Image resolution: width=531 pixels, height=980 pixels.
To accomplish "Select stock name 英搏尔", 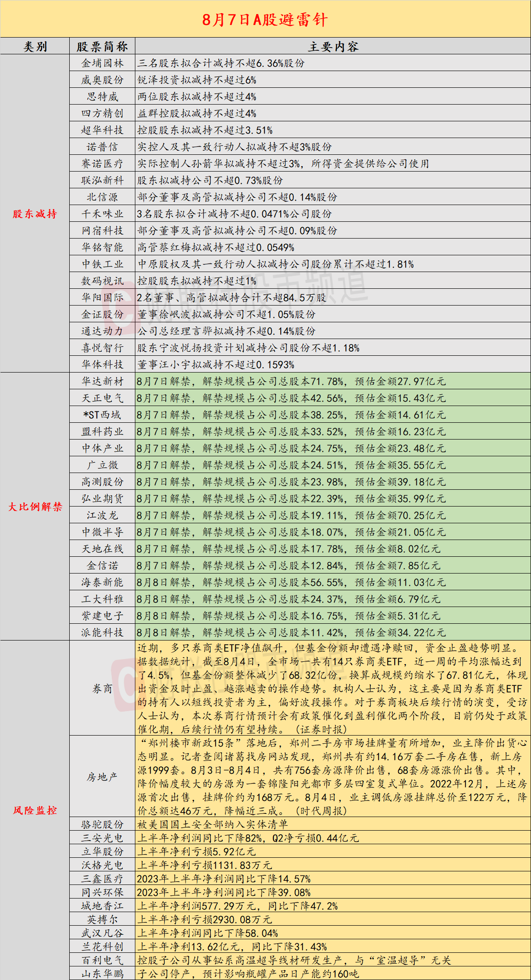I will pyautogui.click(x=102, y=920).
